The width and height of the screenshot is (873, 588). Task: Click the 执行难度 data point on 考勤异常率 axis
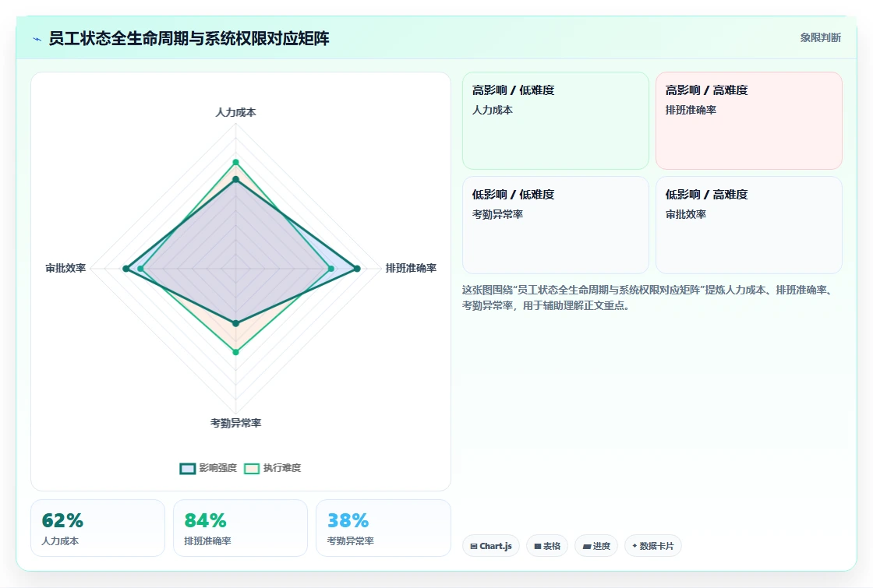[x=235, y=352]
